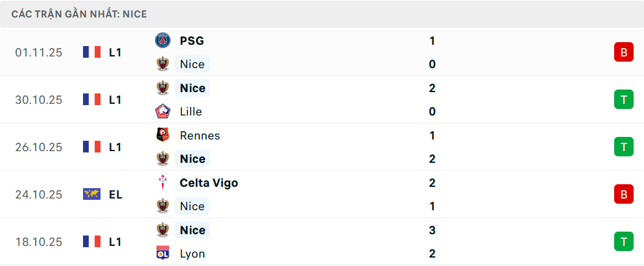Click the L1 label on 18.10.25 row

click(x=115, y=242)
